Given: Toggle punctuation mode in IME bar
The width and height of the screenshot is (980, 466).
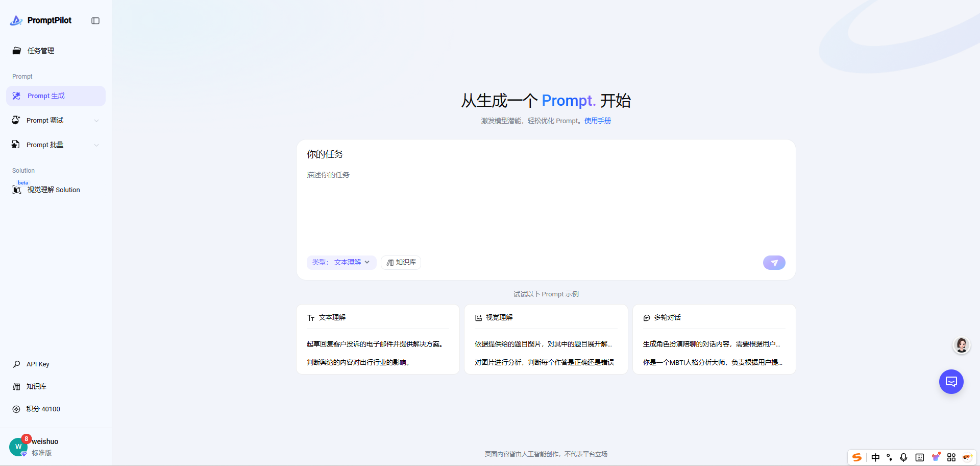Looking at the screenshot, I should tap(890, 457).
